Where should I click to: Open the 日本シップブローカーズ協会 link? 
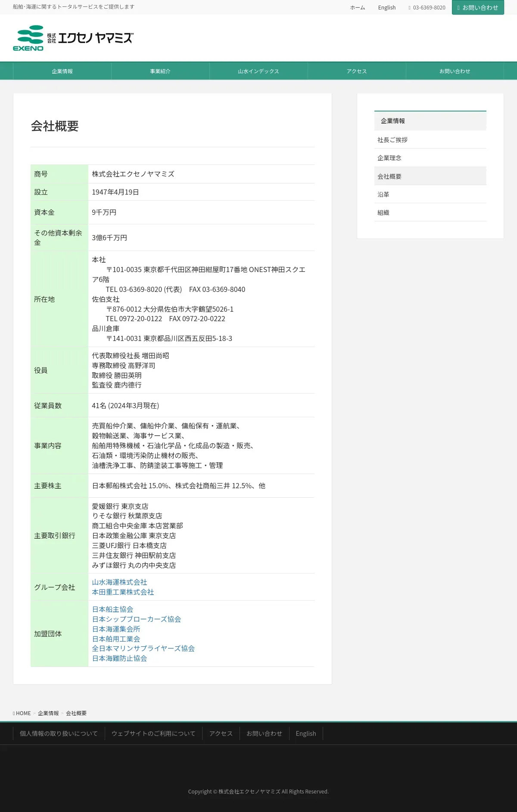click(x=137, y=619)
